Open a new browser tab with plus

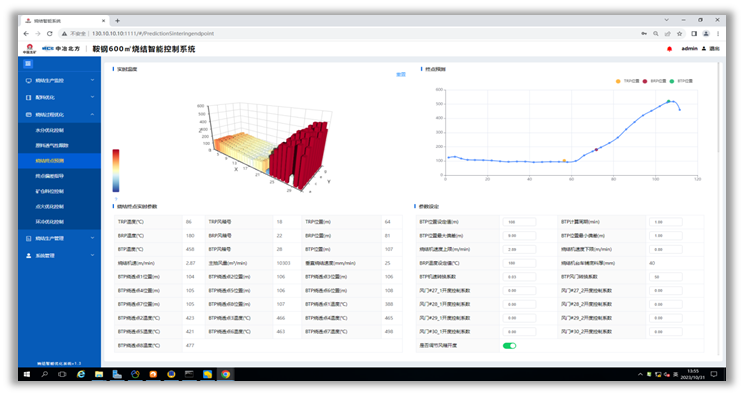point(117,20)
